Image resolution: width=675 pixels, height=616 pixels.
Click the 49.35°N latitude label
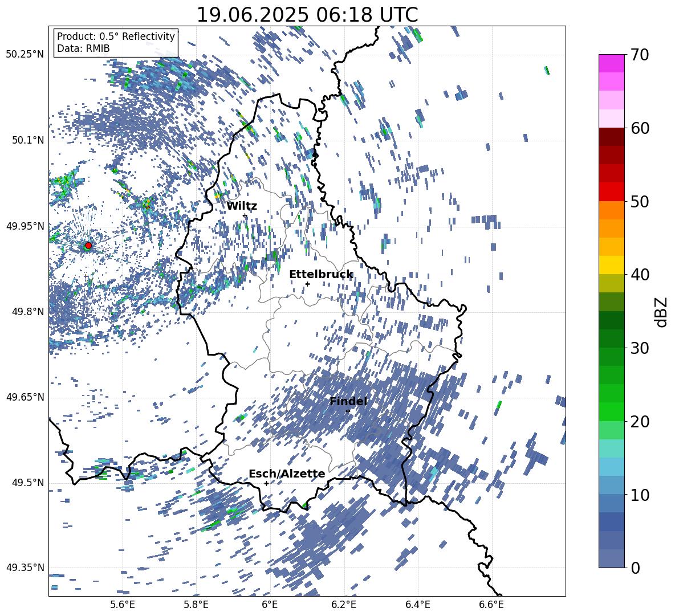coord(25,568)
